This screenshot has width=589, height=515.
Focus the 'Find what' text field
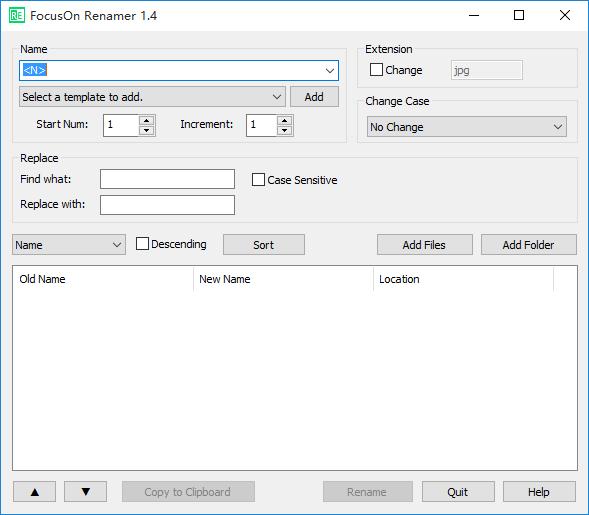[x=168, y=179]
